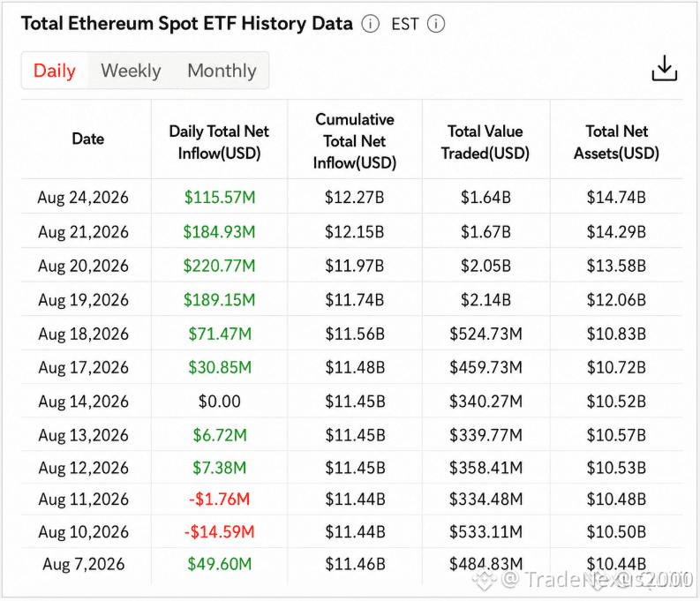Viewport: 700px width, 601px height.
Task: Click the $0.00 inflow on Aug 14
Action: 219,402
